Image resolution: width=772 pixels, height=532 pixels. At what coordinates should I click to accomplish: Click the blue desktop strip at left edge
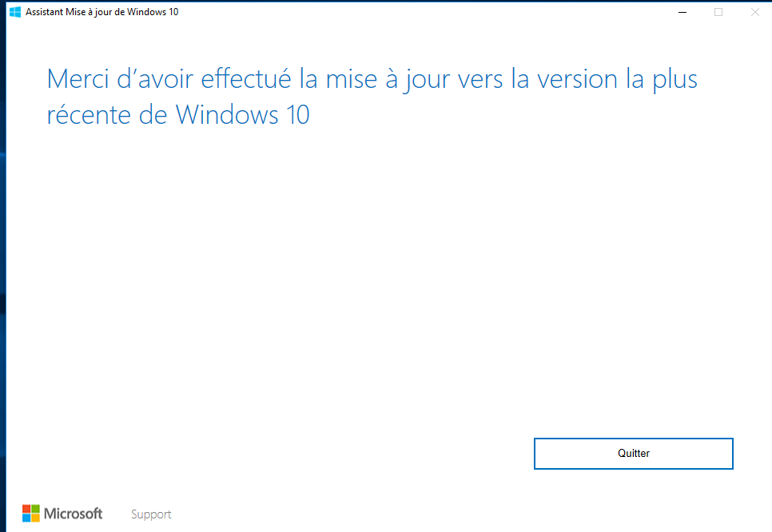click(x=2, y=266)
